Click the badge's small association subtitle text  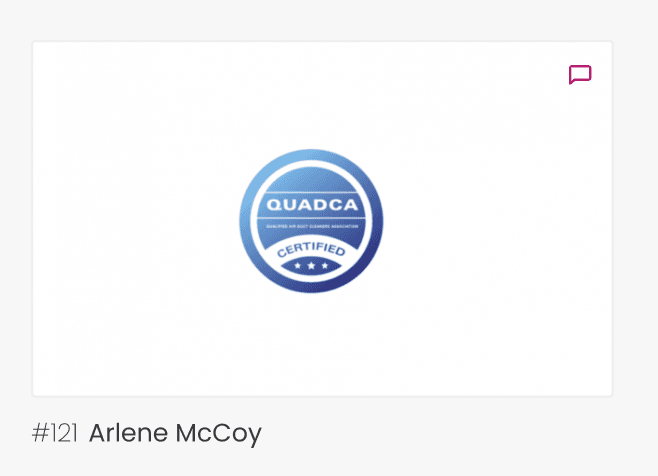312,226
